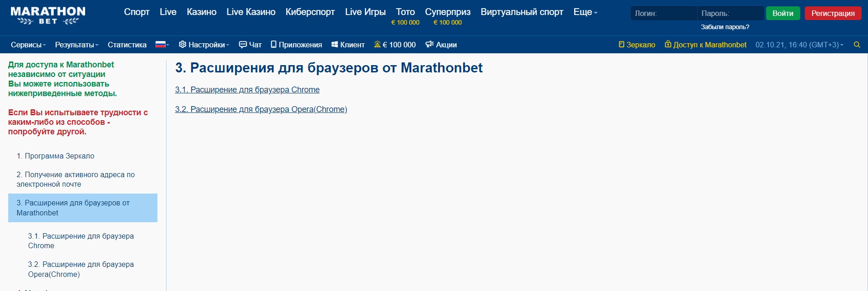The image size is (868, 291).
Task: Go to the Спорт section
Action: [137, 12]
